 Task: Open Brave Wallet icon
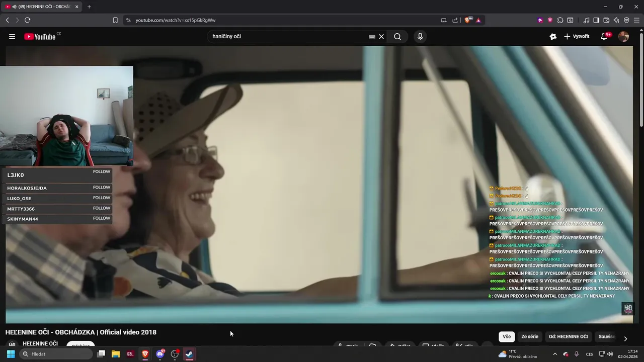(606, 20)
